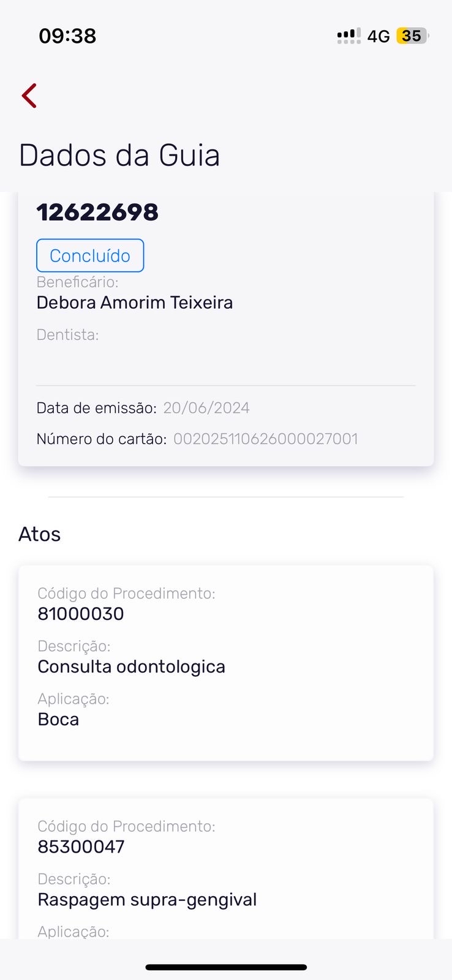Select procedure code 85300047

81,846
